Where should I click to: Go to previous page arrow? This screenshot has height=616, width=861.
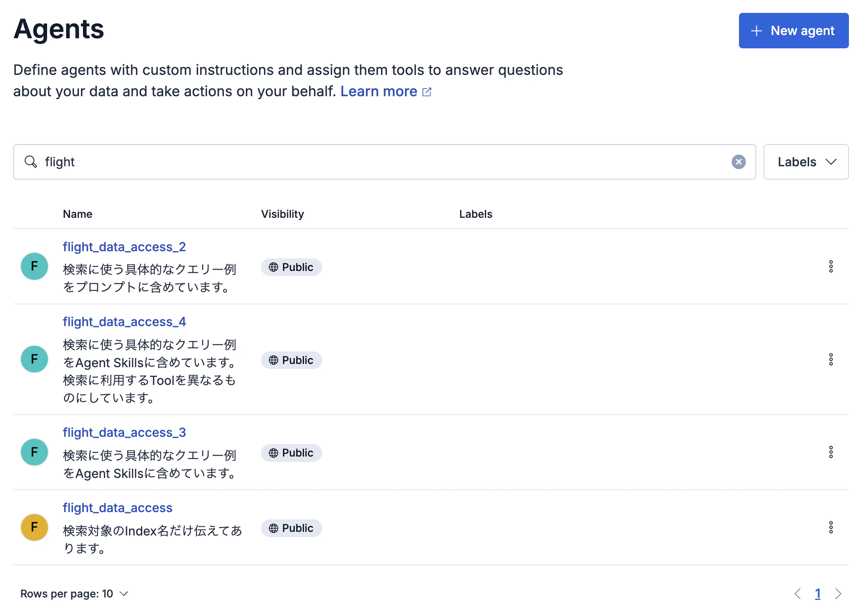(797, 594)
